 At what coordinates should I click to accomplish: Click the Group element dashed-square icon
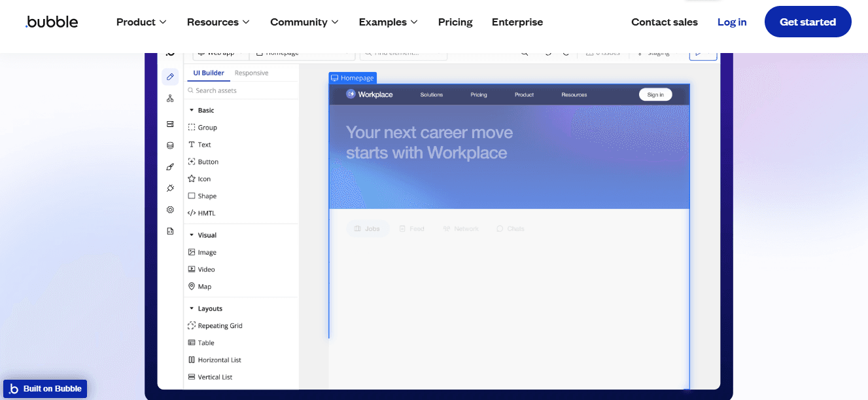192,128
